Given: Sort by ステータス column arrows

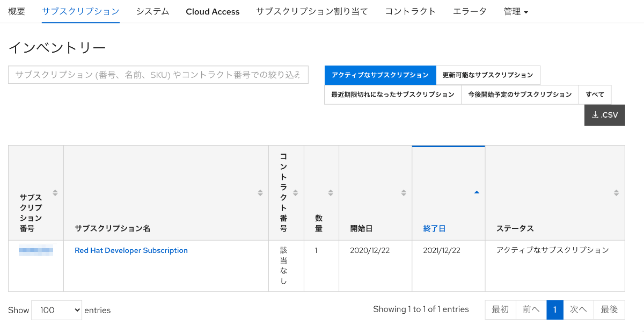Looking at the screenshot, I should tap(616, 193).
